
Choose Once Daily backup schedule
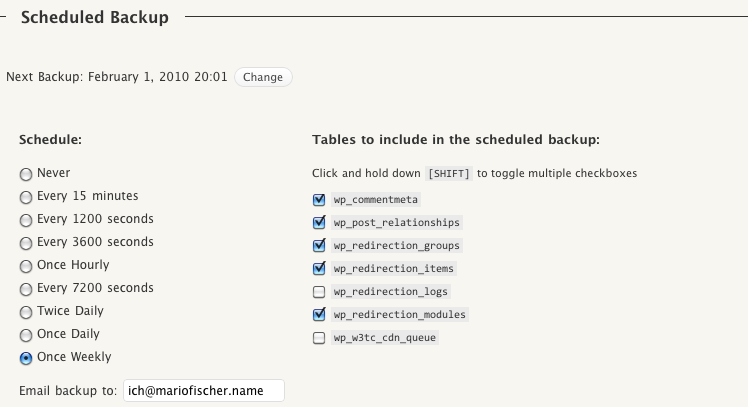[26, 335]
